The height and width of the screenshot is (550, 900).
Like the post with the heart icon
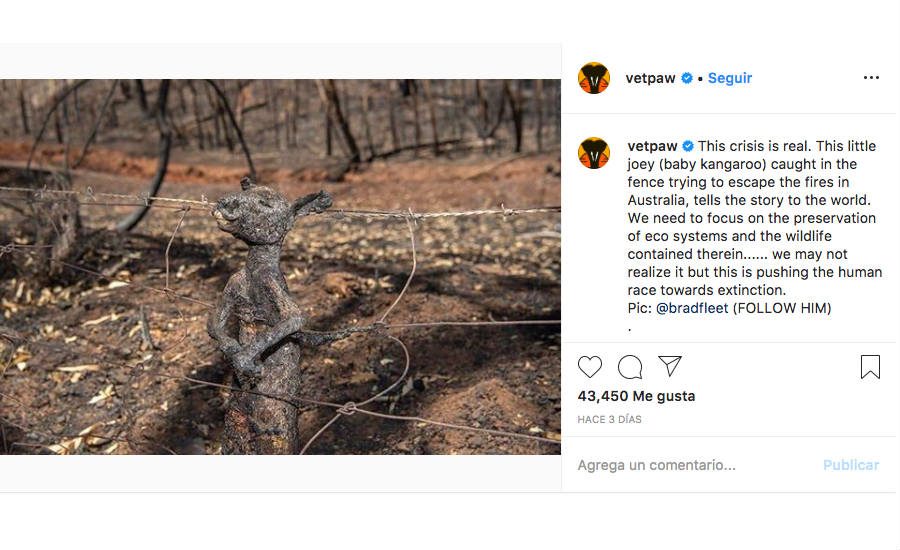point(590,367)
